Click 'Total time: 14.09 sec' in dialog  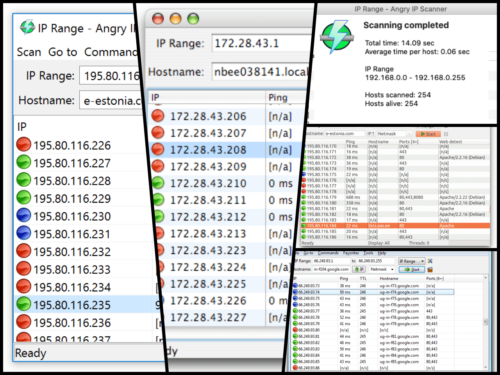[x=399, y=43]
